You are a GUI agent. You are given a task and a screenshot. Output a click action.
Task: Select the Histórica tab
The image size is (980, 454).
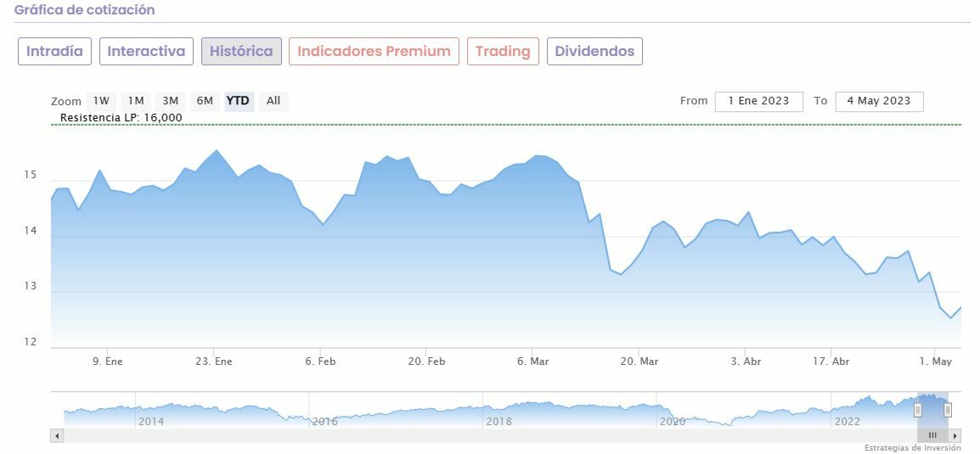(241, 51)
